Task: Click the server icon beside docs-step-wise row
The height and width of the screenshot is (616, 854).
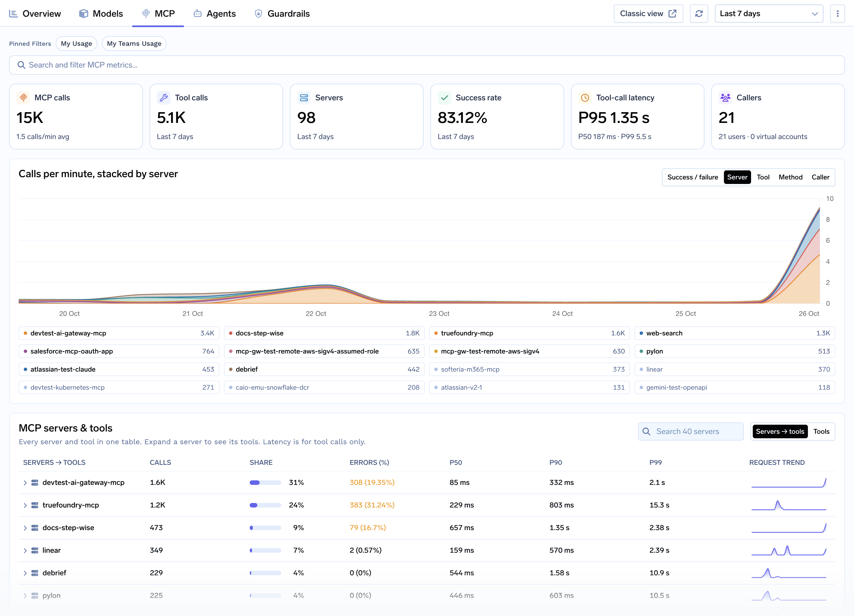Action: [35, 528]
